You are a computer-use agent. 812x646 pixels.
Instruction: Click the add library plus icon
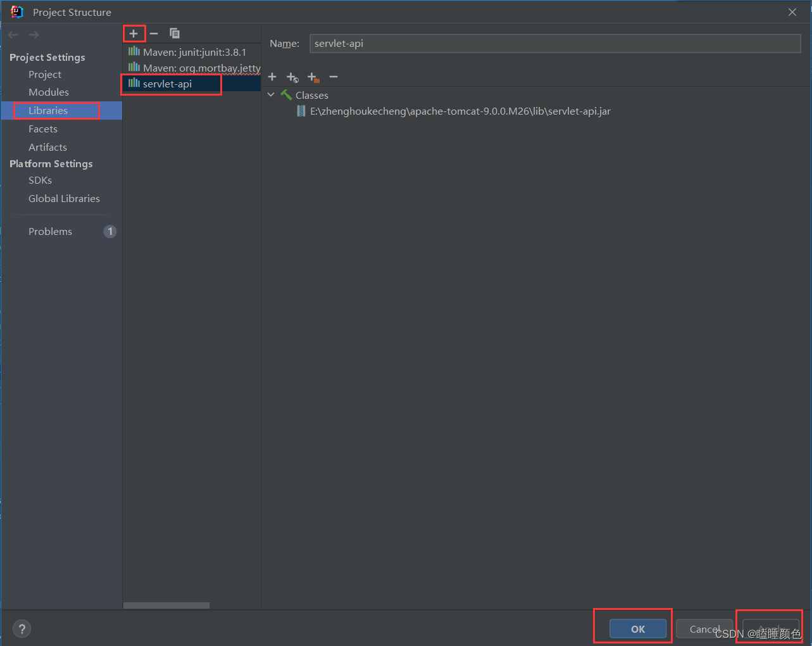click(x=134, y=33)
